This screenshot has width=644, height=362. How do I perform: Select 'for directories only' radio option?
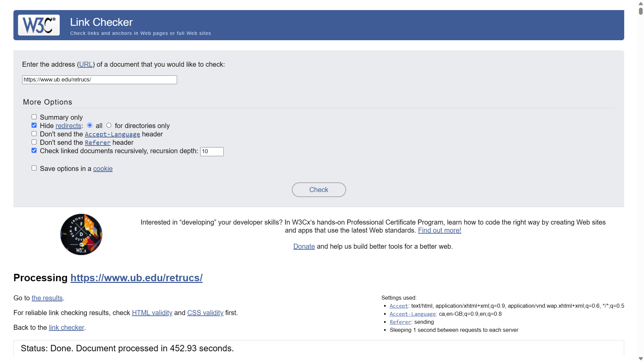[x=109, y=125]
